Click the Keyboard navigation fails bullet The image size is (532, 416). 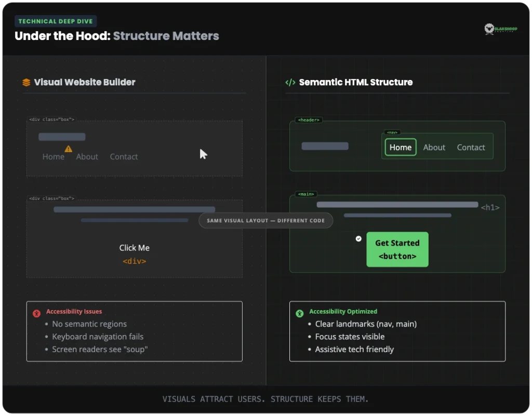pyautogui.click(x=98, y=337)
